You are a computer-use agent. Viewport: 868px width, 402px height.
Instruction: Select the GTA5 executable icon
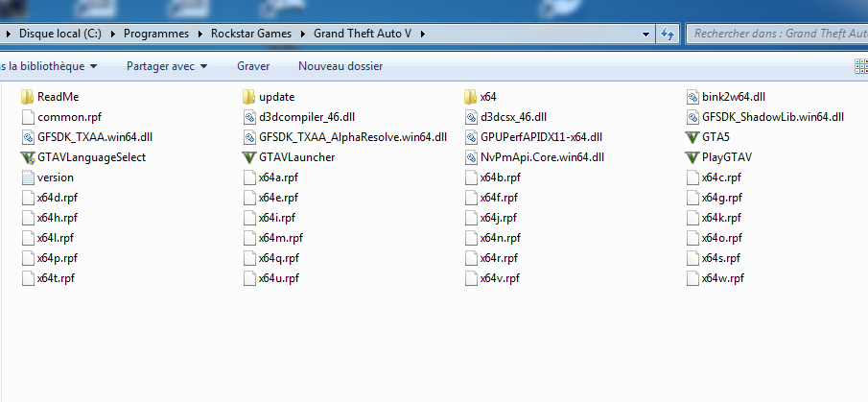coord(692,137)
